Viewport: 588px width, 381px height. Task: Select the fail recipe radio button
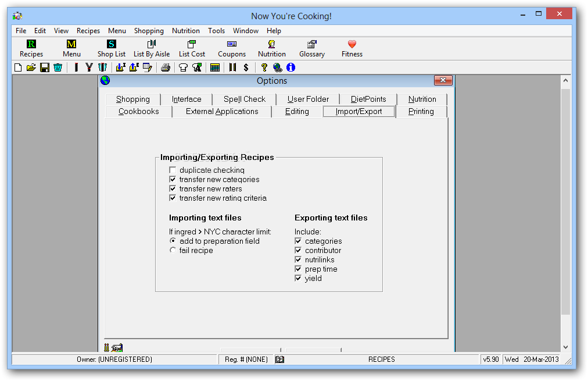(x=173, y=250)
